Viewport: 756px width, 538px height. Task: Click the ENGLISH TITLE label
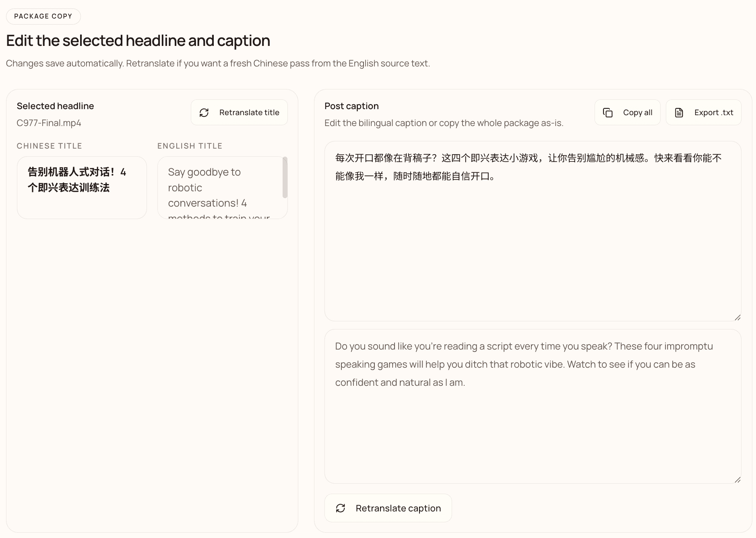[x=190, y=146]
